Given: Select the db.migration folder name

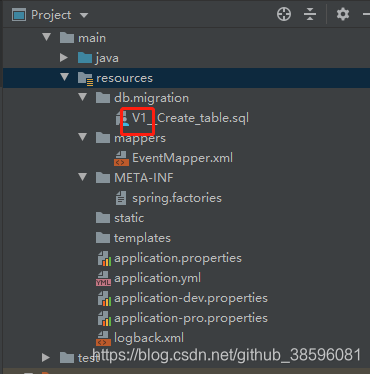Looking at the screenshot, I should pos(152,98).
